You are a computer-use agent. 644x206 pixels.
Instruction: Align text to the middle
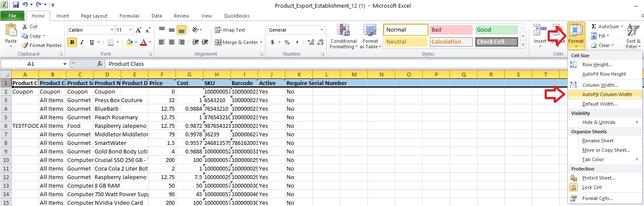coord(171,30)
